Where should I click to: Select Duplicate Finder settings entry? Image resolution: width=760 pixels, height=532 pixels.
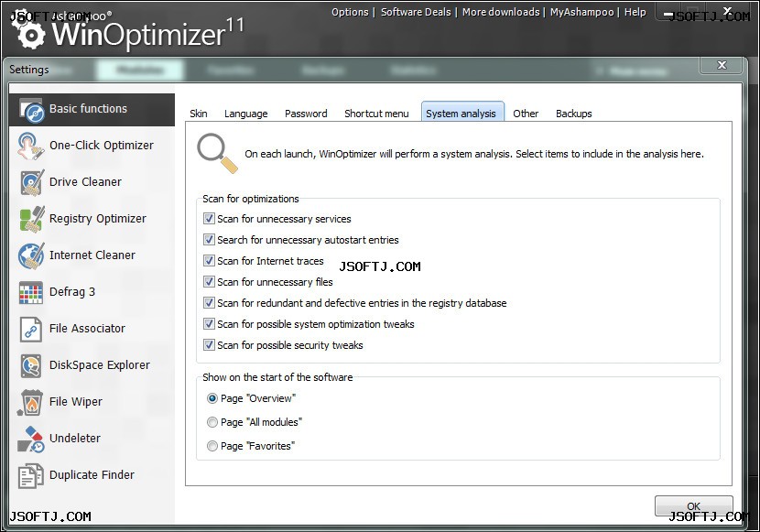click(92, 475)
